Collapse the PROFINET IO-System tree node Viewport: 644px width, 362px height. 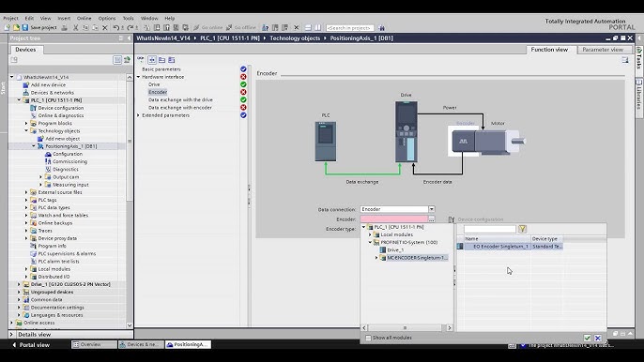click(370, 243)
